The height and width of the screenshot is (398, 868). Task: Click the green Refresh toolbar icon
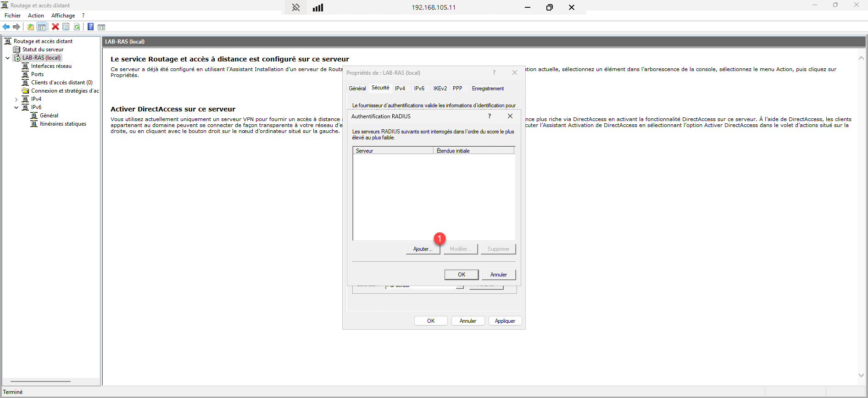point(77,27)
